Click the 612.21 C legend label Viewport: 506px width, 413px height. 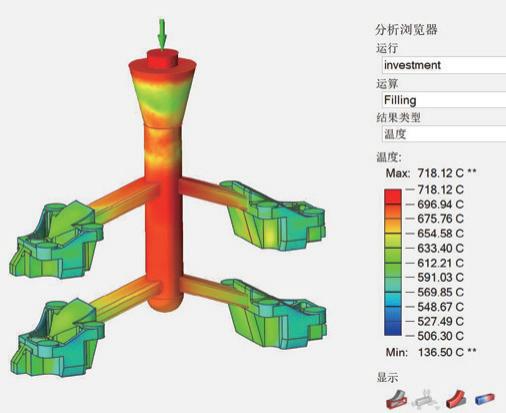pyautogui.click(x=440, y=263)
